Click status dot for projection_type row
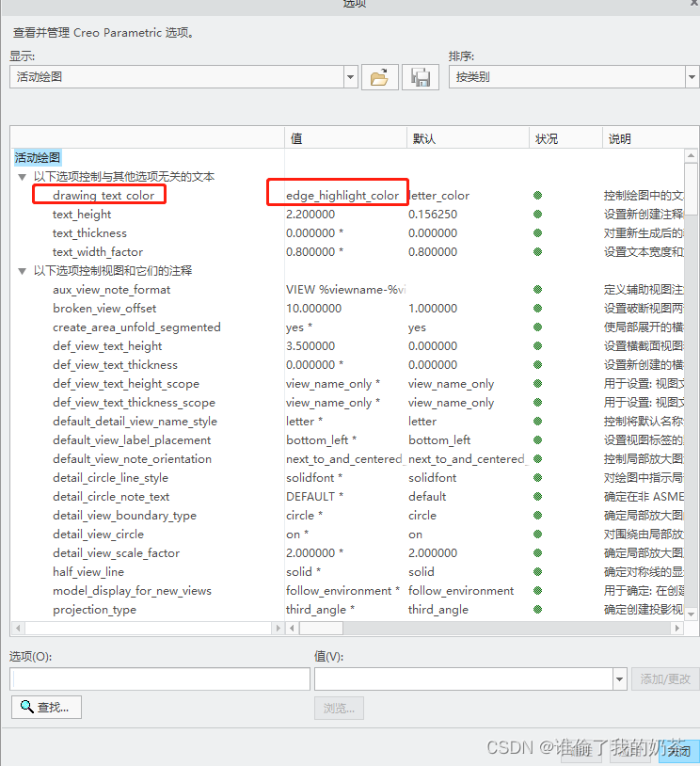 (x=538, y=610)
